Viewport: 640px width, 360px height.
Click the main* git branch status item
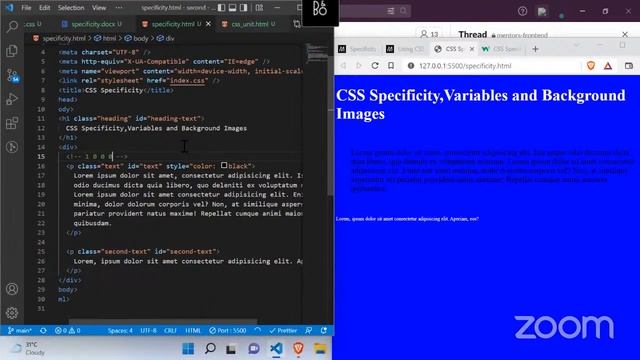20,331
